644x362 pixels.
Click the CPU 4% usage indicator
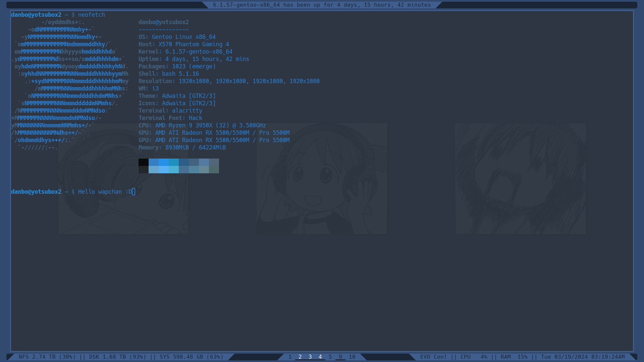click(474, 357)
